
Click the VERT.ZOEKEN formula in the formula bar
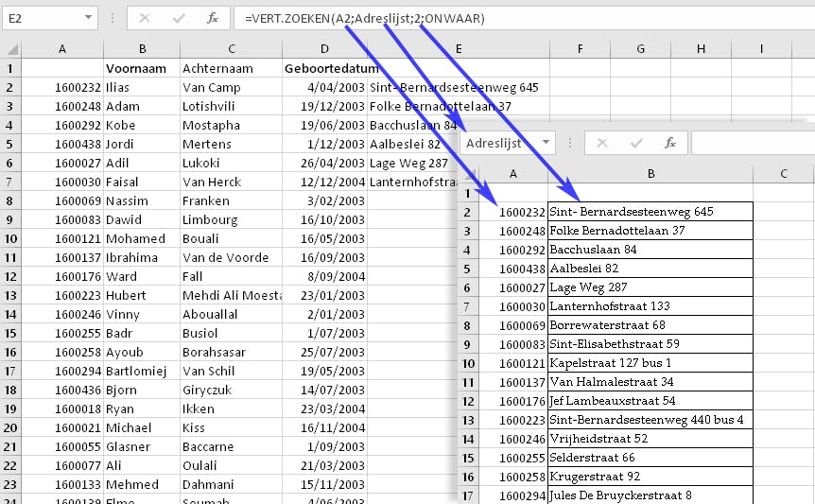[364, 19]
